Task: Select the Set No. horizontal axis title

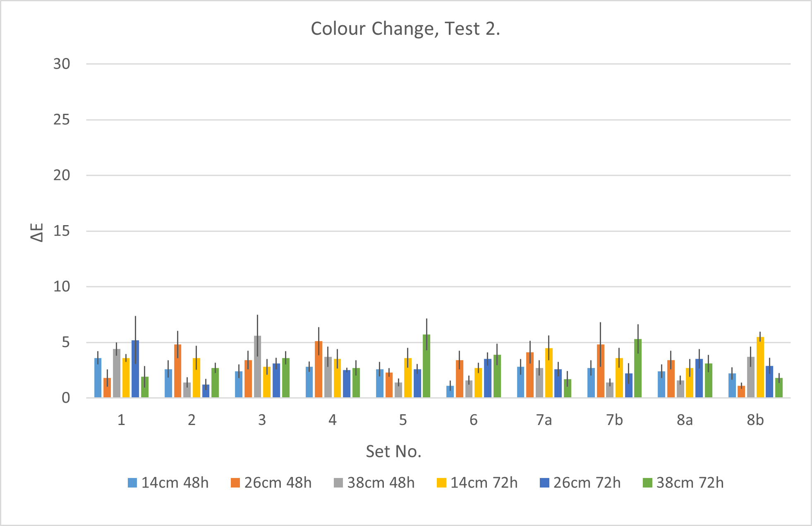Action: click(393, 452)
